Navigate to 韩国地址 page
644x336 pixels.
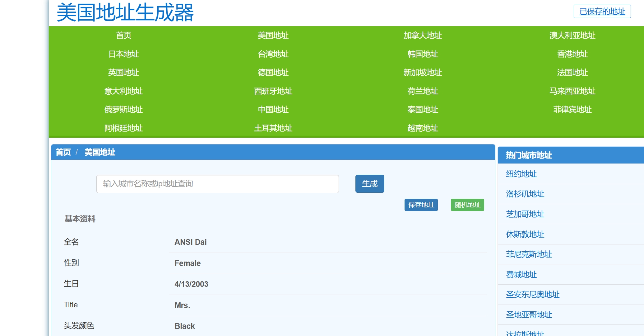(422, 54)
